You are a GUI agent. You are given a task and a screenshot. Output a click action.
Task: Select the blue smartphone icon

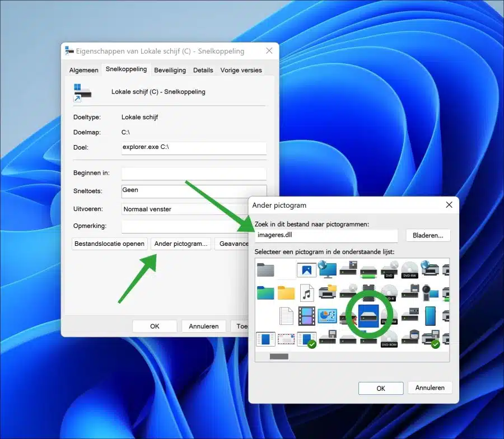431,316
